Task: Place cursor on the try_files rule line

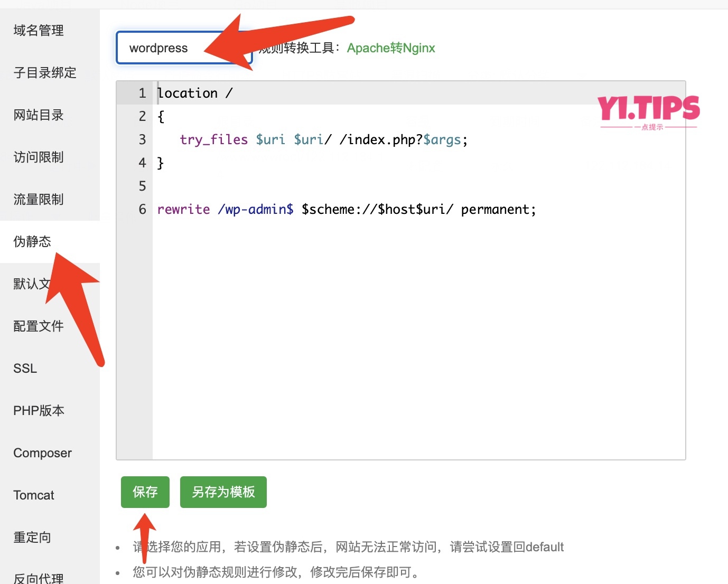Action: (322, 139)
